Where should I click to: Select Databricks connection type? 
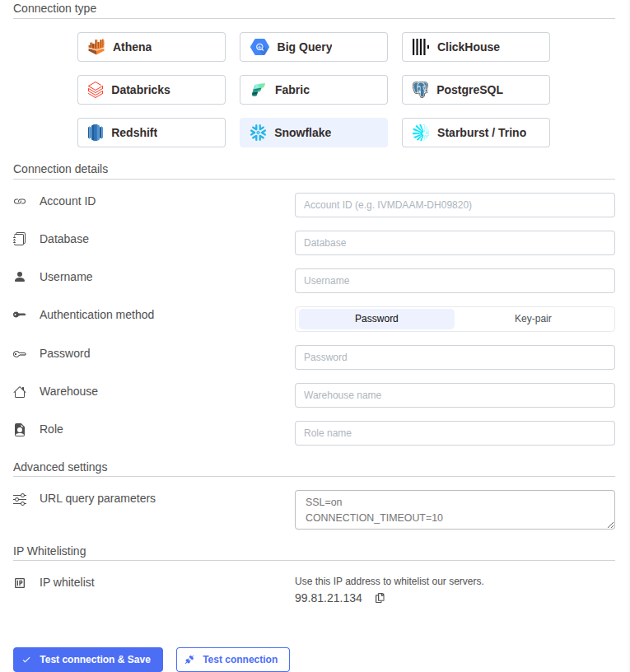click(152, 90)
